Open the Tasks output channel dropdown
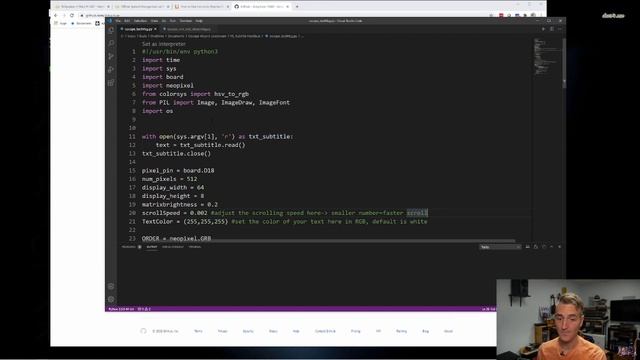 (500, 247)
